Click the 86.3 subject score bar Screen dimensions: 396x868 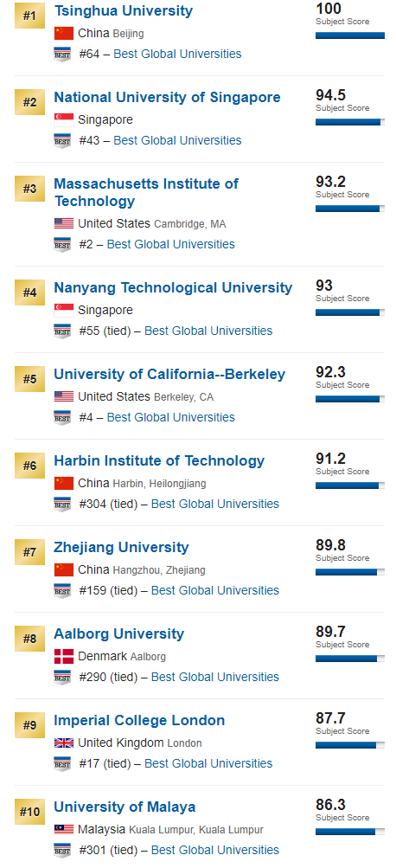coord(350,832)
